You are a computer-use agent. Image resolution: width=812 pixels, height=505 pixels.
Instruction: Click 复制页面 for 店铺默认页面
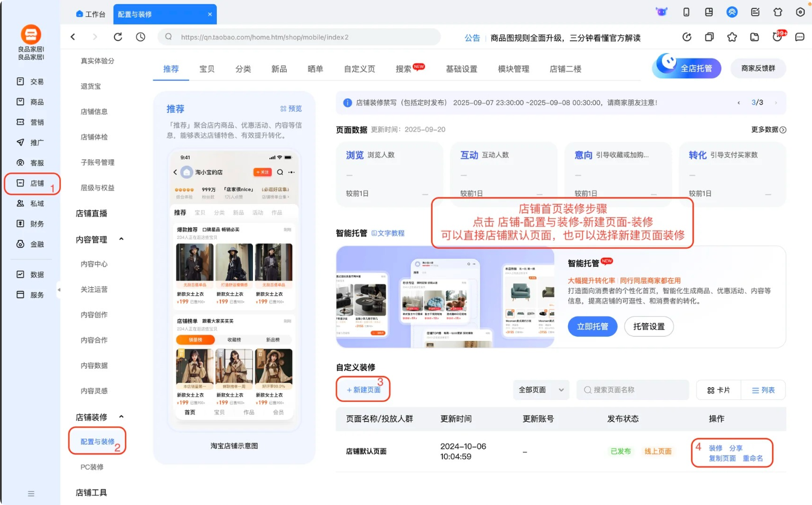point(722,459)
